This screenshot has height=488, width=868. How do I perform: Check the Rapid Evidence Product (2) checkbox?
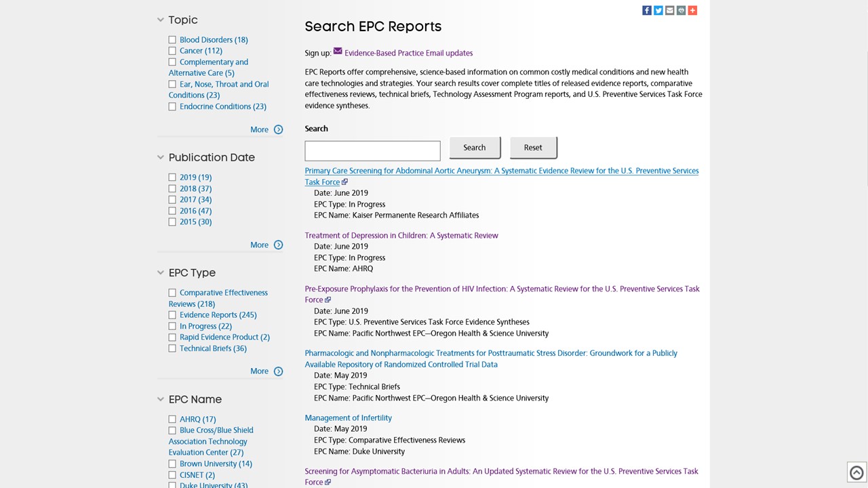pos(172,338)
